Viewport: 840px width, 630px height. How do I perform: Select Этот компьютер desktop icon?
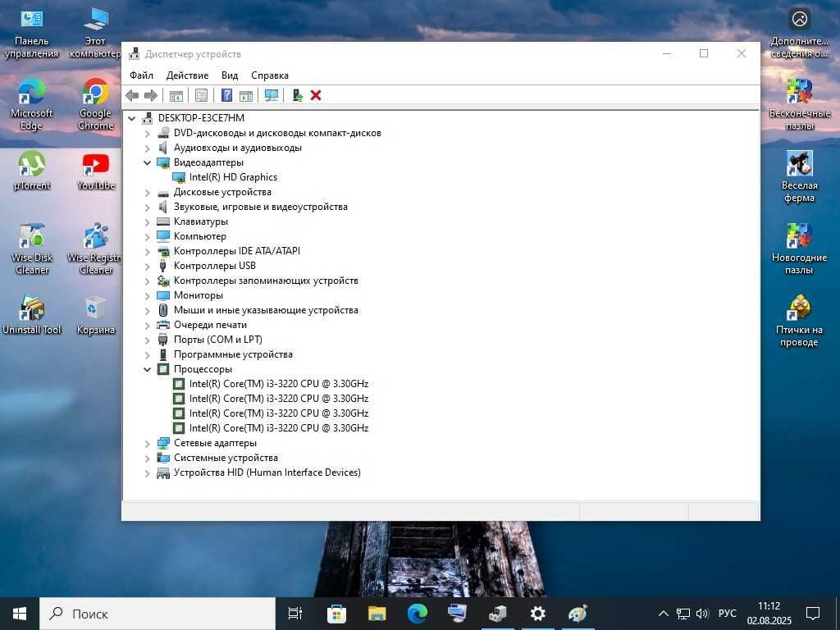[95, 32]
